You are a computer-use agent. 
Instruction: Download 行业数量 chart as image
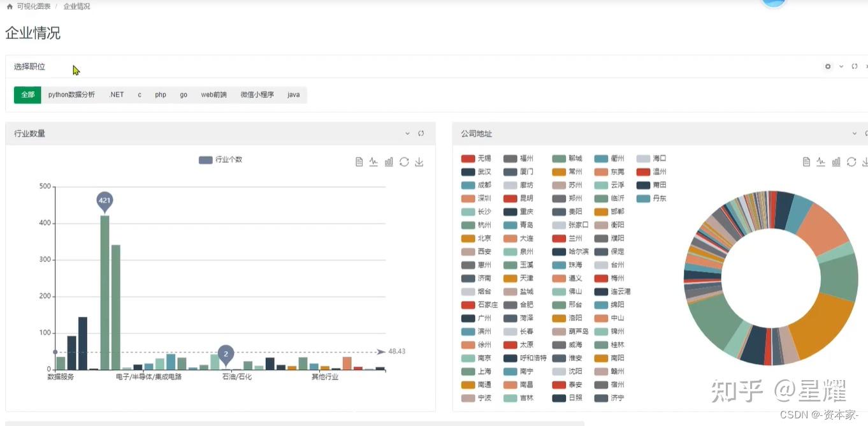click(419, 162)
